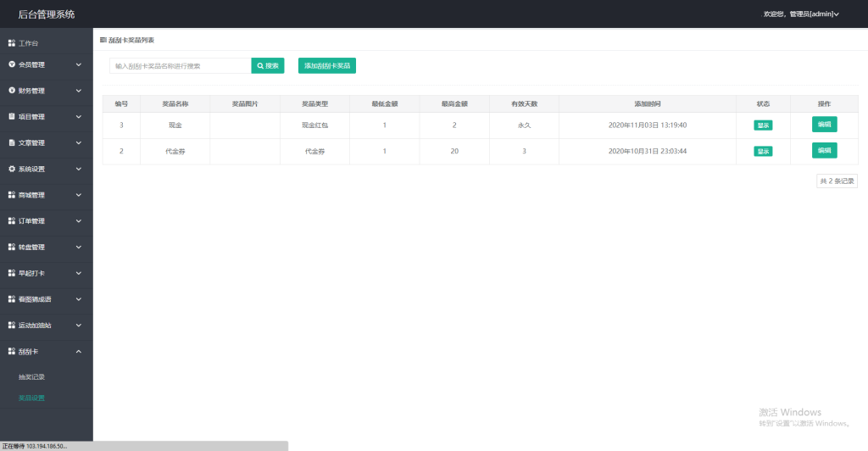868x451 pixels.
Task: Click the 有效天数 column header
Action: point(524,104)
